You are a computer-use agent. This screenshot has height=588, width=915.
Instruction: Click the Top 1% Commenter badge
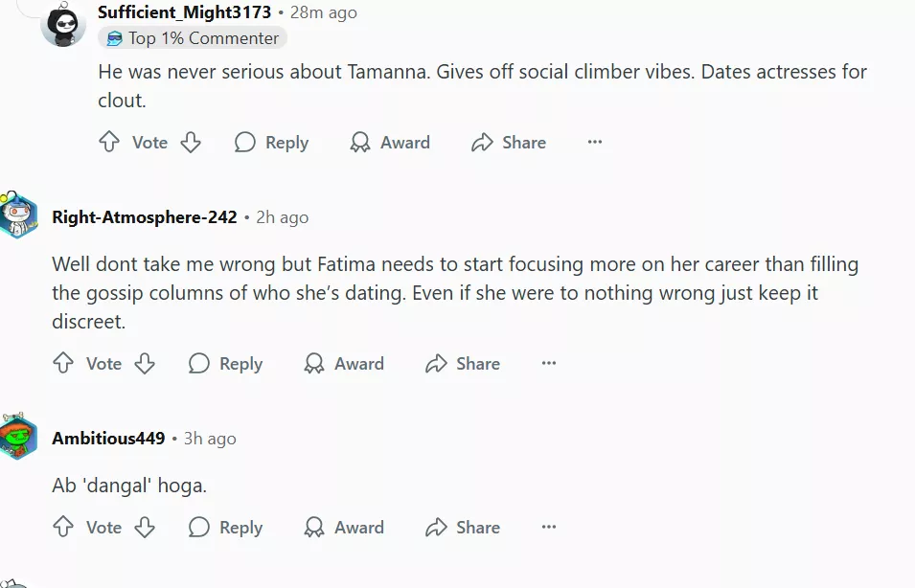tap(193, 38)
